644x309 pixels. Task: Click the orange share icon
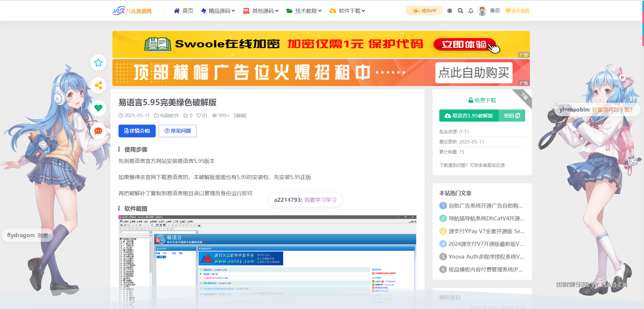click(98, 85)
